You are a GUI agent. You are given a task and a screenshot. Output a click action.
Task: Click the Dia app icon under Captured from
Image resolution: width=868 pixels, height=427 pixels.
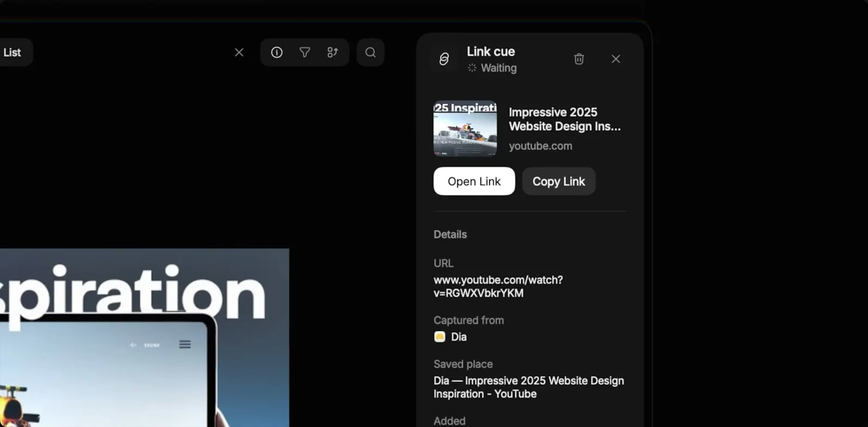click(x=439, y=337)
